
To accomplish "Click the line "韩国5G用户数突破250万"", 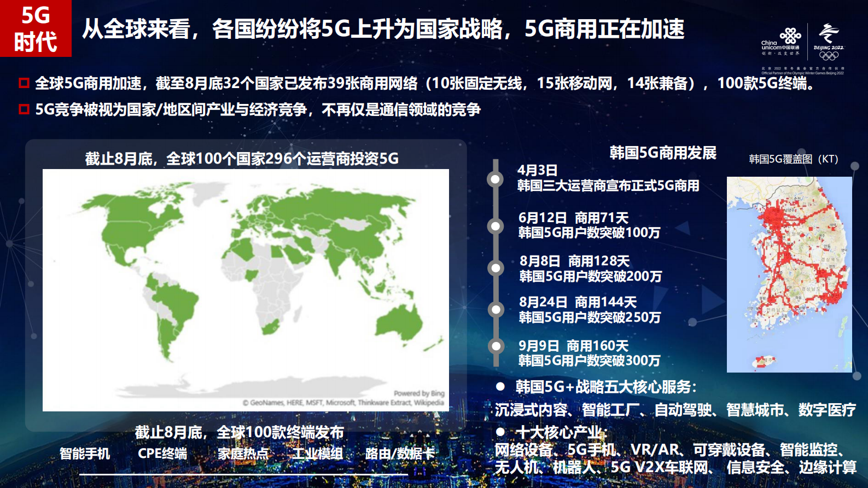I will click(590, 317).
